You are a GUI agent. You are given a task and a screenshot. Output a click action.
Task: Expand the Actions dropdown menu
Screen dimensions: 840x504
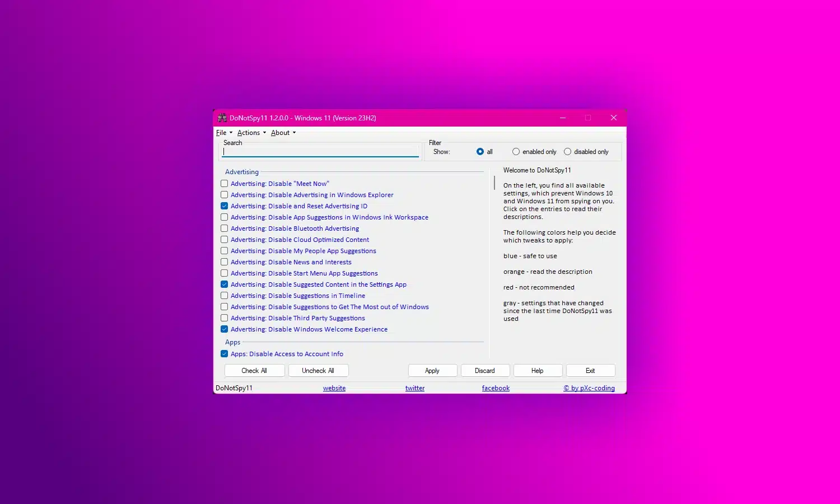pos(251,133)
